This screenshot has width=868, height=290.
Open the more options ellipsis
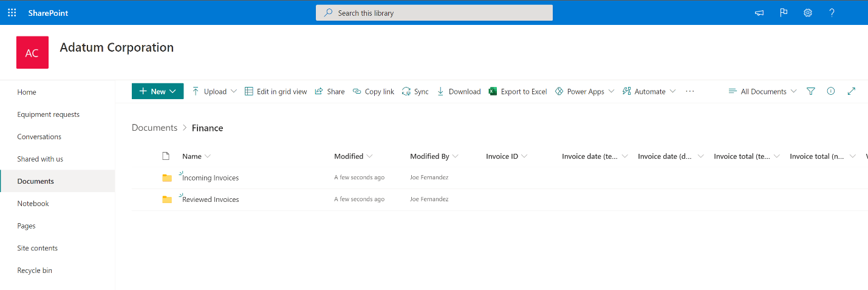[689, 91]
